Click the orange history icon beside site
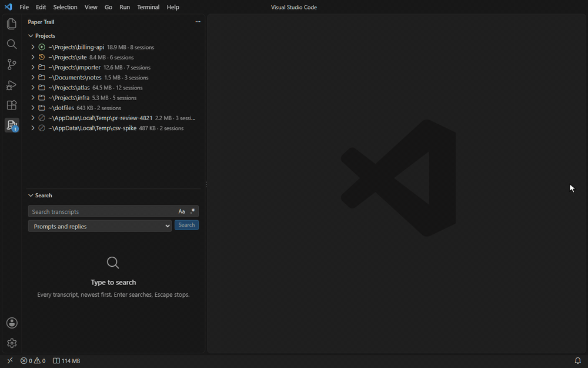This screenshot has height=368, width=588. [x=42, y=57]
